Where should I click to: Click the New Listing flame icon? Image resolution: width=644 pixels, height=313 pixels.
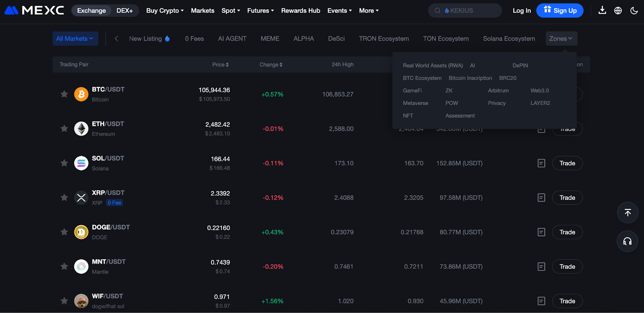[x=167, y=39]
